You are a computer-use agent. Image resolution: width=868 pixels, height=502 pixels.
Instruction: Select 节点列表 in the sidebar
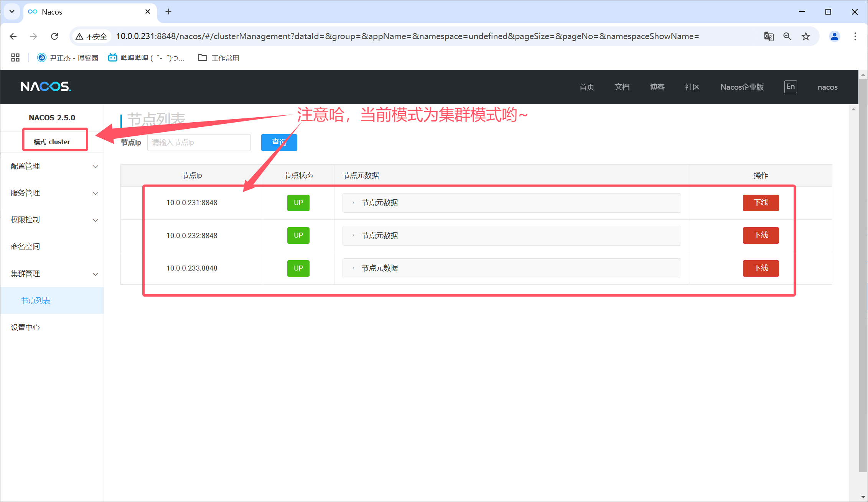coord(36,301)
